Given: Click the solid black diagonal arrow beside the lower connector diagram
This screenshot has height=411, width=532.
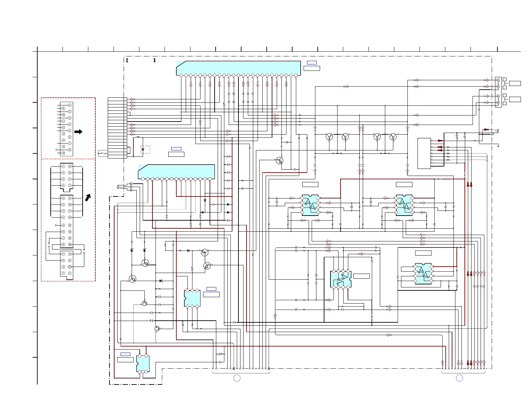Looking at the screenshot, I should pos(88,197).
